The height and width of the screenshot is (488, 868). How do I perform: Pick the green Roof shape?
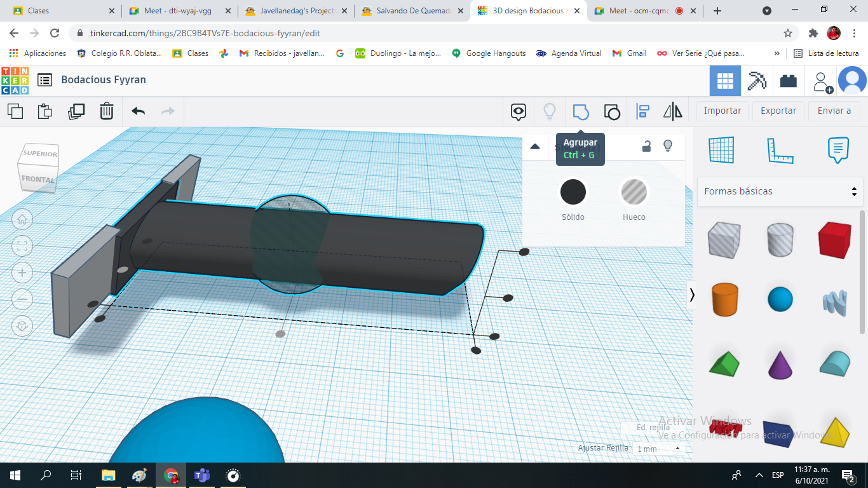tap(724, 363)
